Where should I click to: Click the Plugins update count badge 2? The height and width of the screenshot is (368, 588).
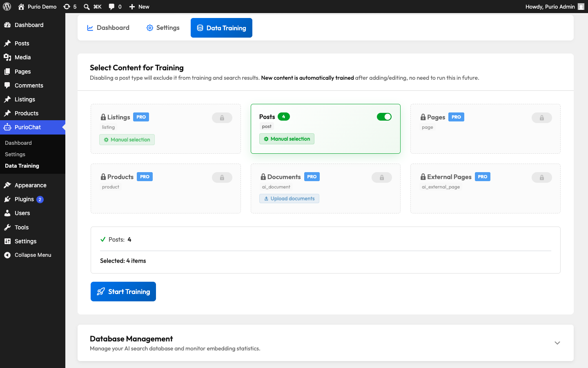40,200
